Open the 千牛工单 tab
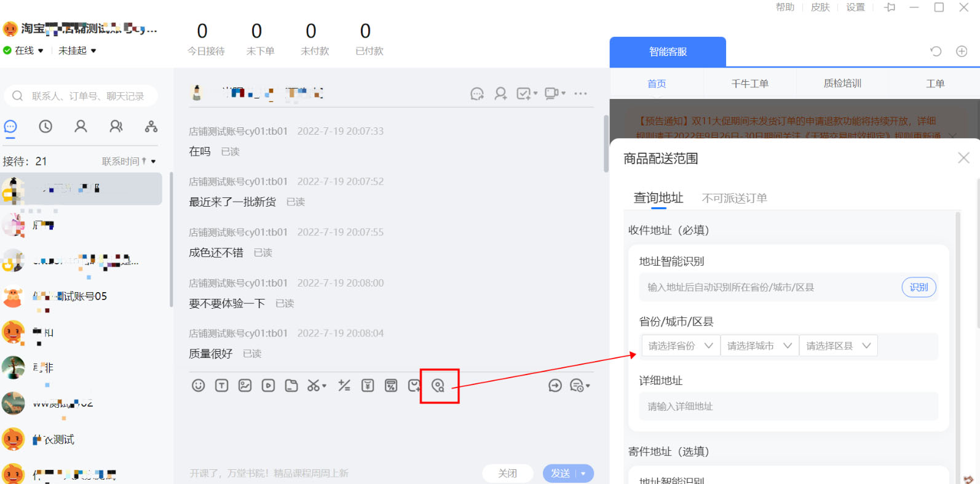The image size is (980, 484). click(x=749, y=84)
